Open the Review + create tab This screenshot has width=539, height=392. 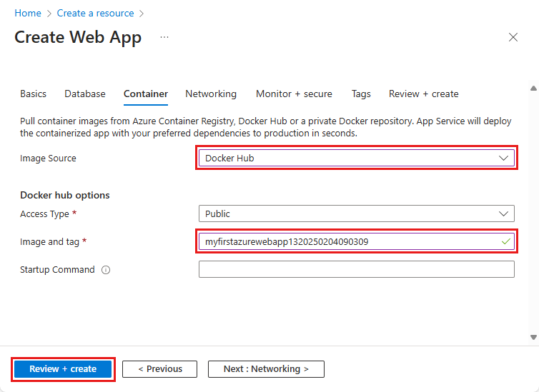(x=424, y=94)
